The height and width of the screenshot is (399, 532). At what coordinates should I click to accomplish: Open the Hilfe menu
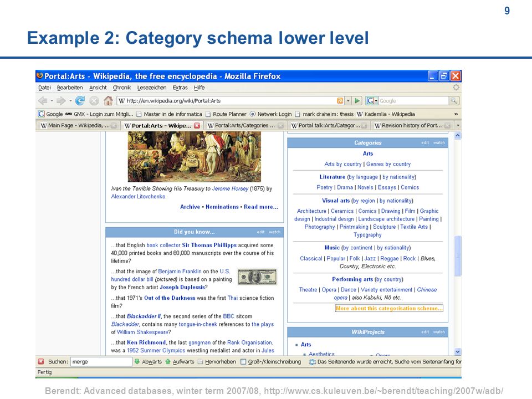(199, 88)
